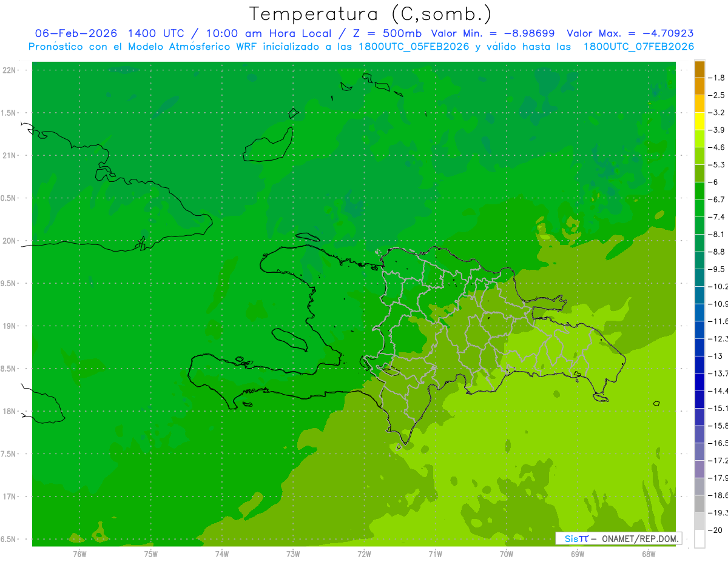
Task: Click the "76W" longitude label
Action: tap(79, 554)
